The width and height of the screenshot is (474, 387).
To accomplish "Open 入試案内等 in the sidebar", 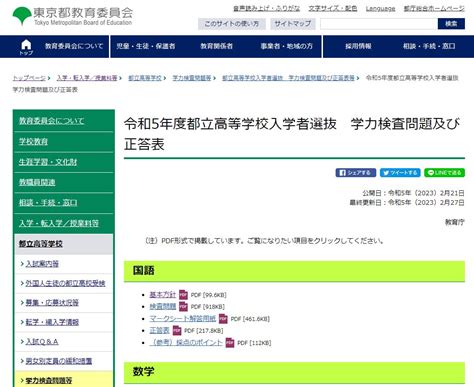I will pos(42,264).
